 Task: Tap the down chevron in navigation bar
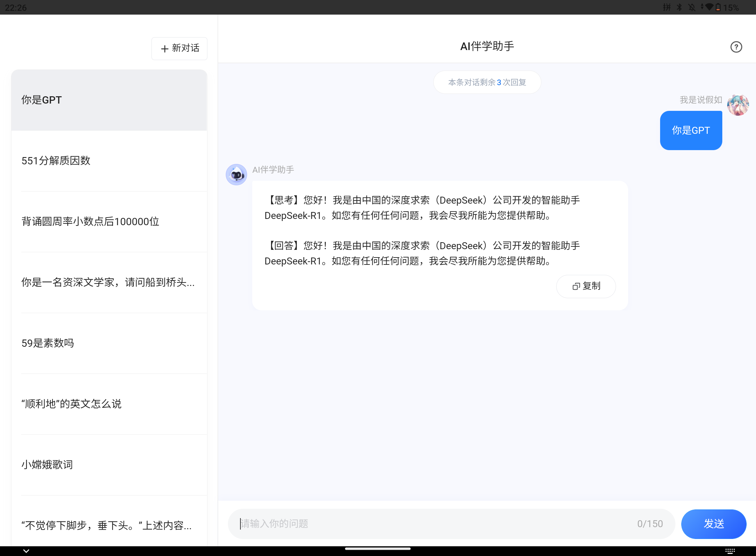point(26,551)
